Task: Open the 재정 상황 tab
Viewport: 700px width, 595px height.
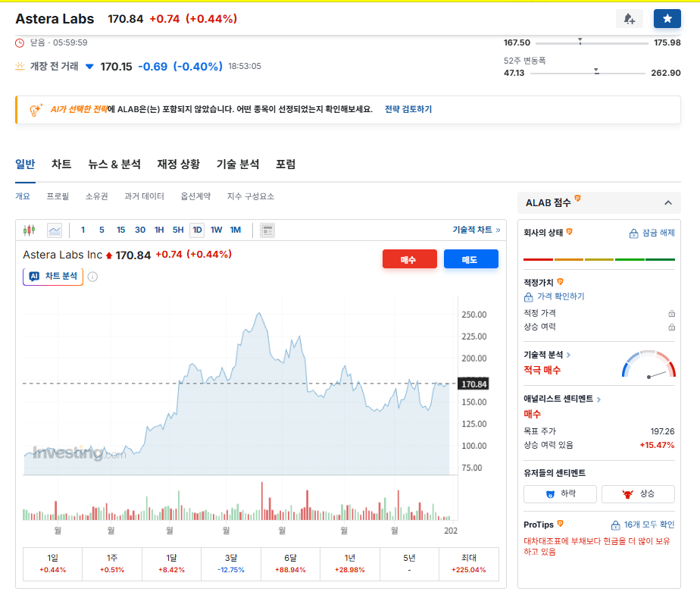Action: coord(179,164)
